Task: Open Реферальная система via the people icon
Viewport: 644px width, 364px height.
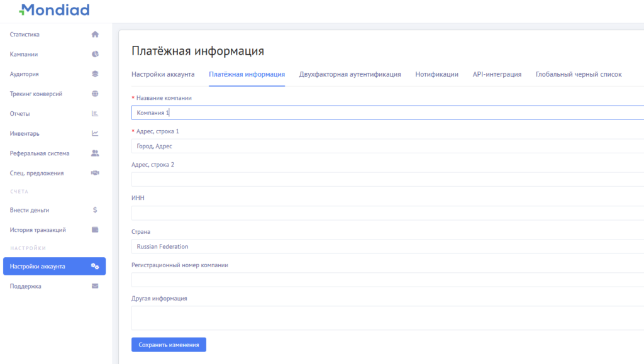Action: pos(95,153)
